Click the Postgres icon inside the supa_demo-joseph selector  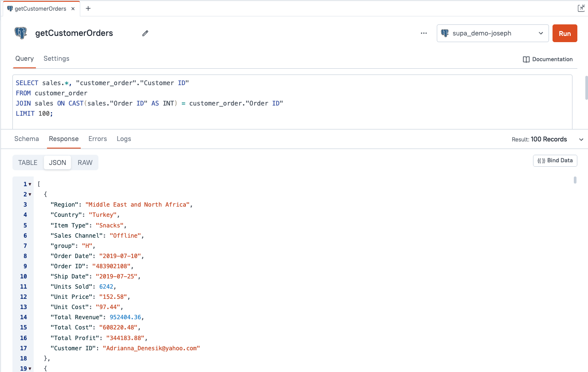(445, 33)
